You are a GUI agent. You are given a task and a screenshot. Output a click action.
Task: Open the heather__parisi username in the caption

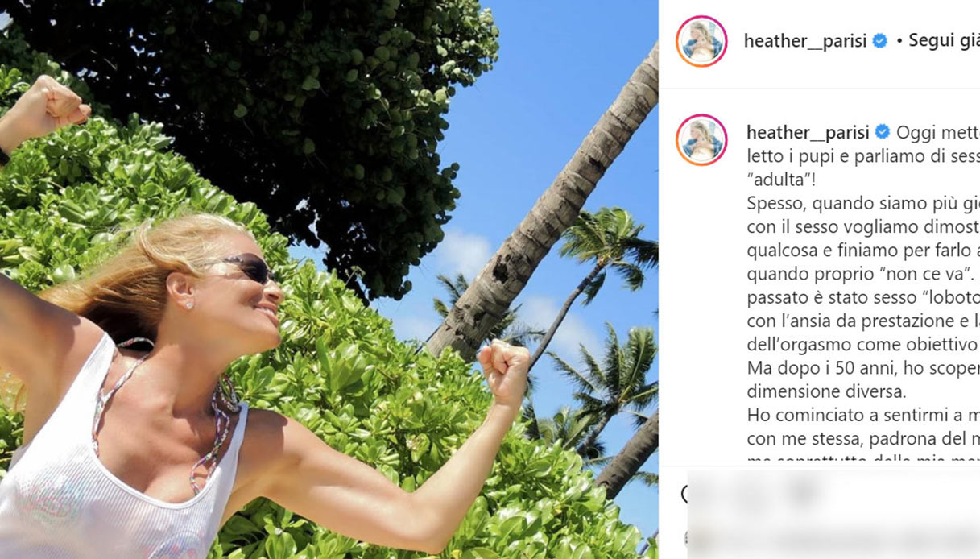pos(808,132)
